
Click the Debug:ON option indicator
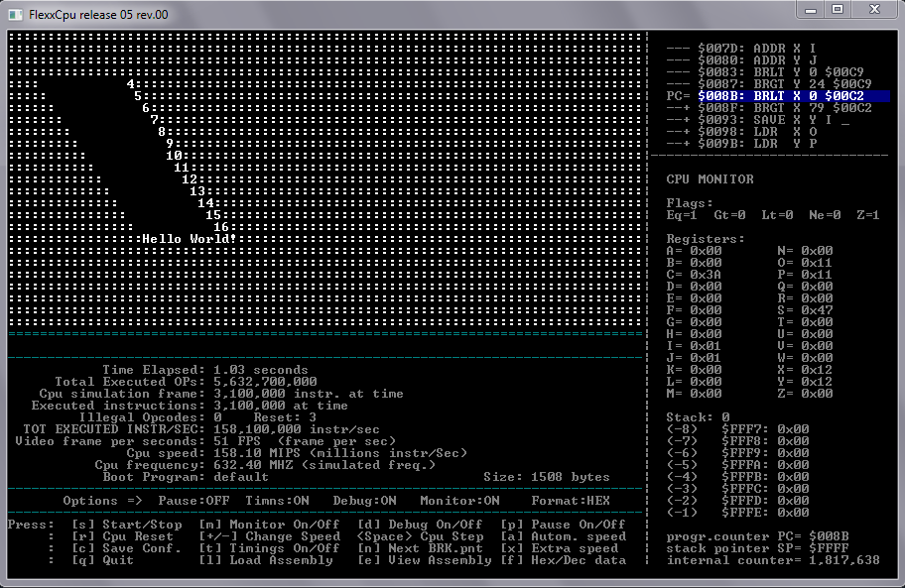tap(365, 501)
